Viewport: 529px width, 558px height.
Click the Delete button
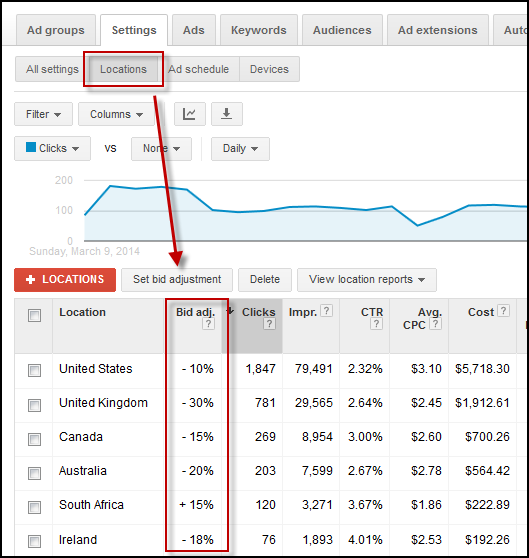(x=265, y=280)
